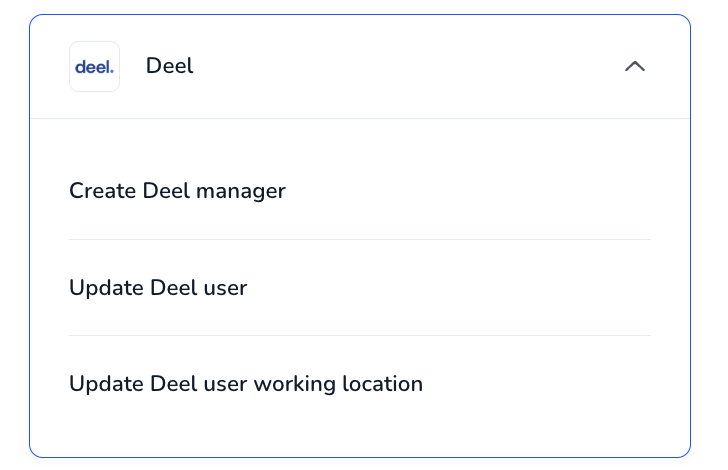Choose Update Deel user action
728x470 pixels.
click(x=158, y=287)
